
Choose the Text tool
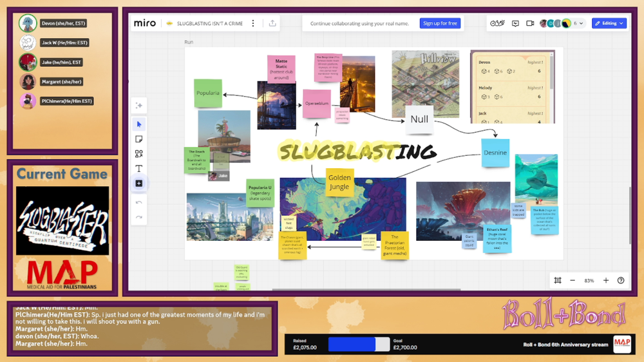click(x=139, y=169)
